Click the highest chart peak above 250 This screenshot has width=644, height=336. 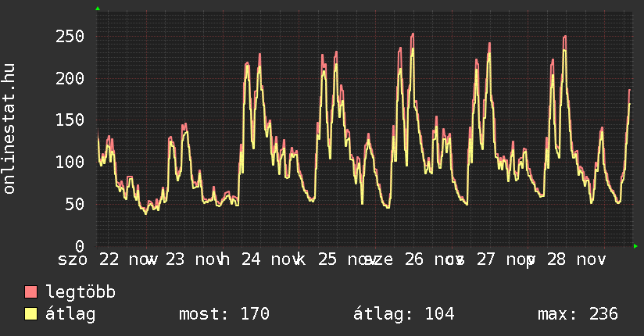412,34
